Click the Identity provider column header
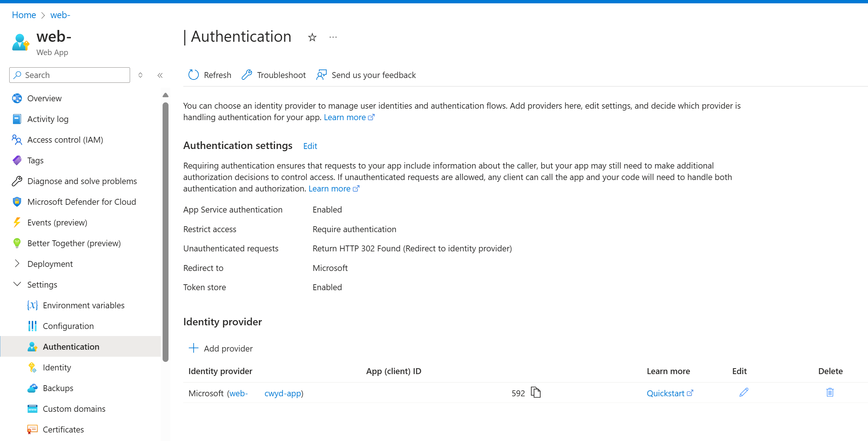The image size is (868, 441). (220, 371)
